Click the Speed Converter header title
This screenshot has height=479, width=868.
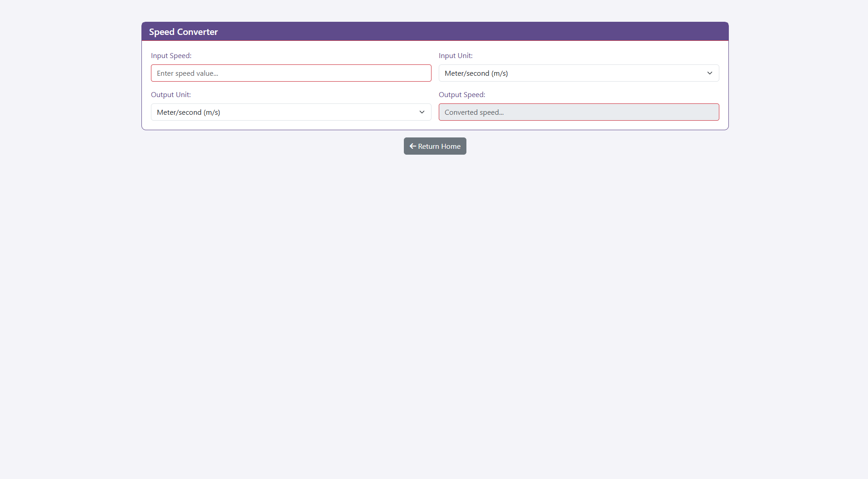pos(183,32)
